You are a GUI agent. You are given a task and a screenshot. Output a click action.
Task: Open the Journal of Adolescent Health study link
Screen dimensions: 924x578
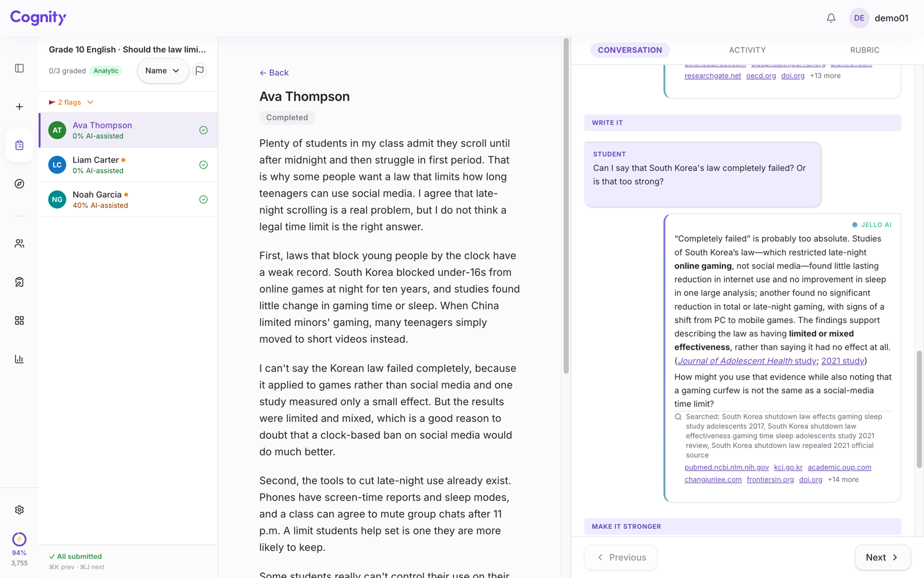tap(747, 361)
